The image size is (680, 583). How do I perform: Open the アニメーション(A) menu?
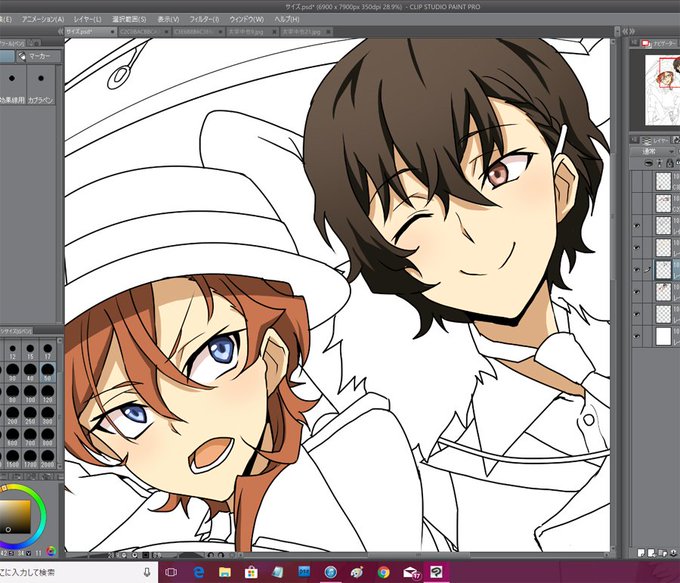coord(43,20)
